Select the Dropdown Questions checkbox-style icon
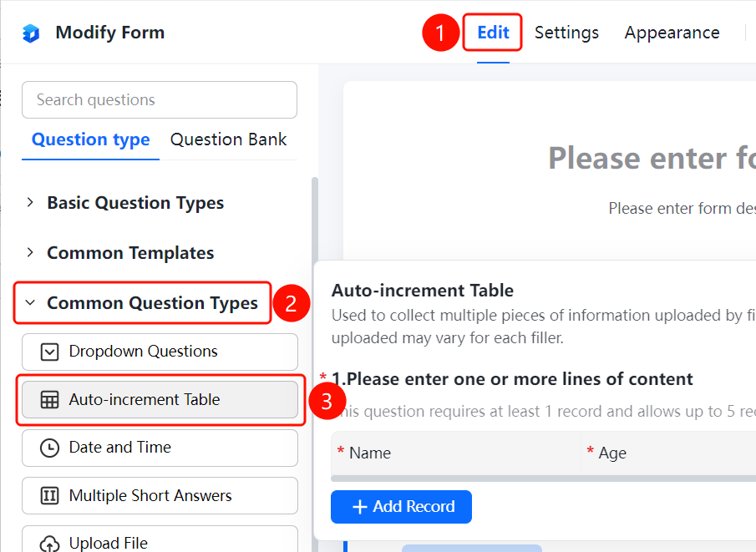 click(x=49, y=352)
